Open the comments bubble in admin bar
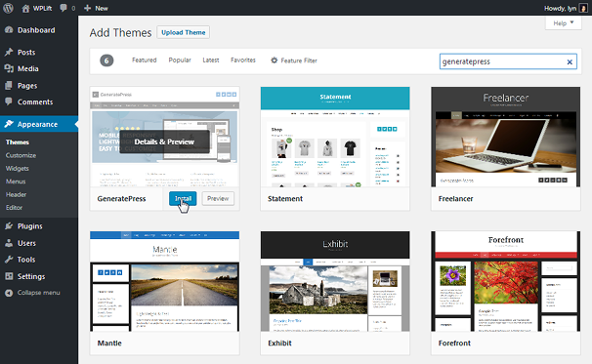 click(x=63, y=8)
